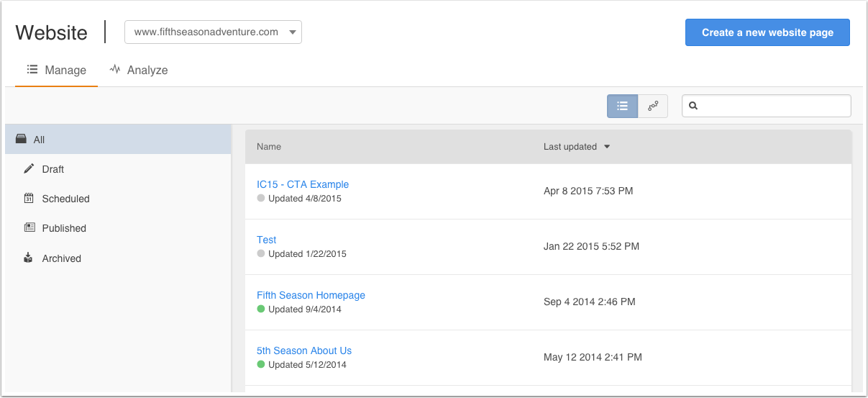This screenshot has width=868, height=398.
Task: Select the All filter in sidebar
Action: pyautogui.click(x=118, y=140)
